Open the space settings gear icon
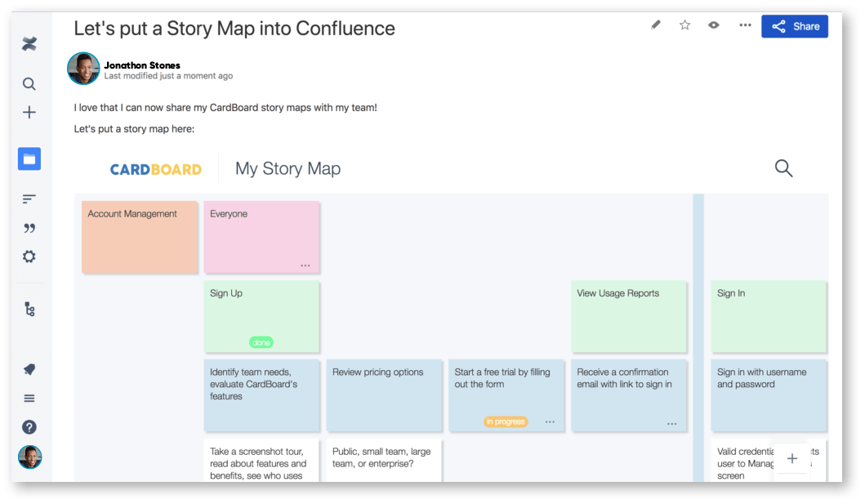Image resolution: width=865 pixels, height=504 pixels. click(x=29, y=256)
